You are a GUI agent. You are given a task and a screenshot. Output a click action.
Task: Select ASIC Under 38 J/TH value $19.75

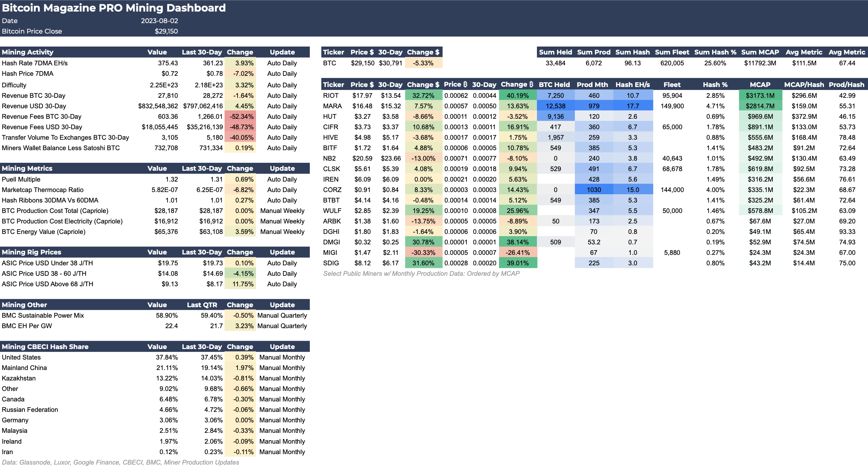(168, 263)
